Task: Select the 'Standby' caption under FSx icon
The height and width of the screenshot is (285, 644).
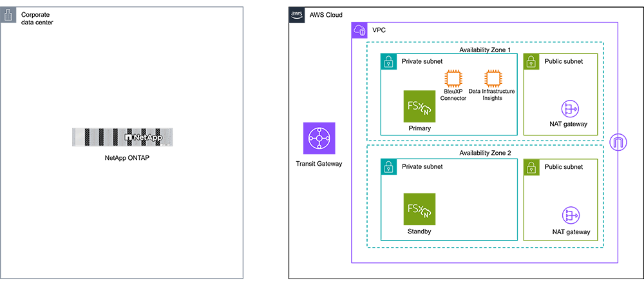Action: click(x=419, y=231)
